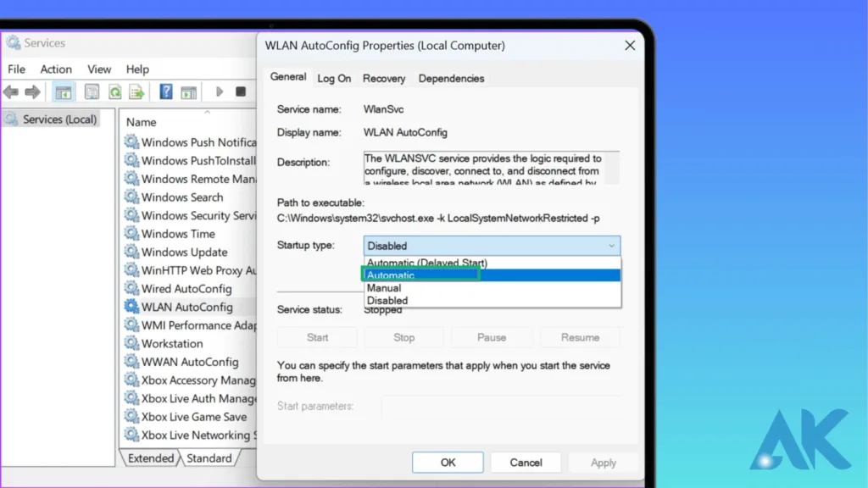Click the Export List toolbar icon

(136, 91)
